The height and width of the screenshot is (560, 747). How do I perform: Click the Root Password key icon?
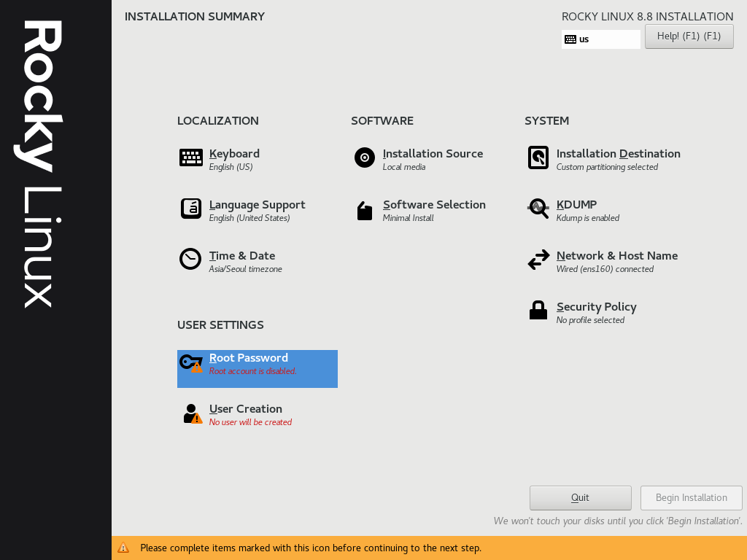coord(191,363)
